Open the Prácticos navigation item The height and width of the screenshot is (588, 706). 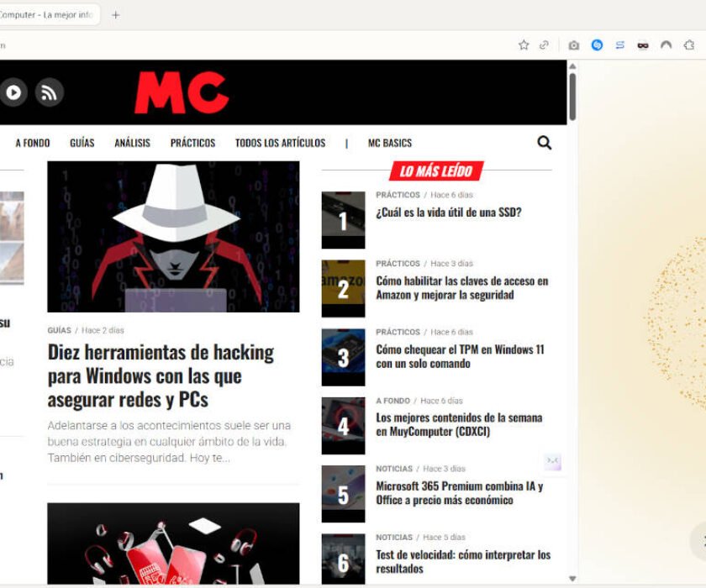[x=192, y=143]
